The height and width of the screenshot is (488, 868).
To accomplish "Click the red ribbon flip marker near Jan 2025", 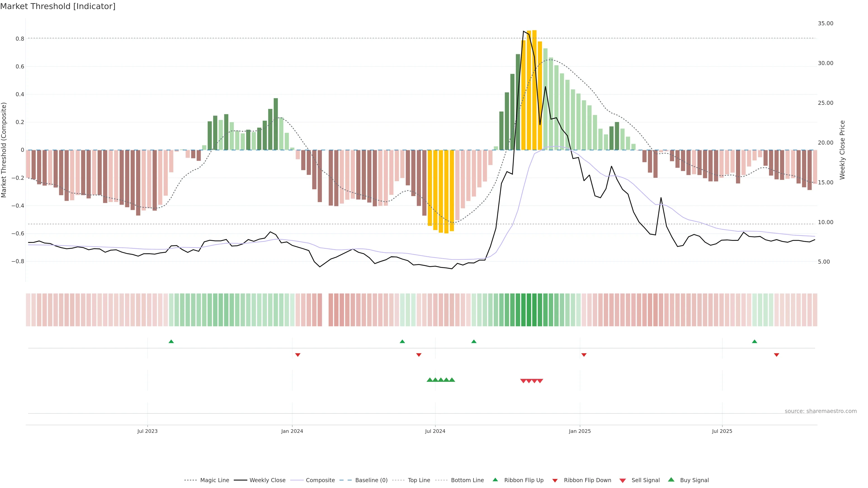I will point(584,355).
